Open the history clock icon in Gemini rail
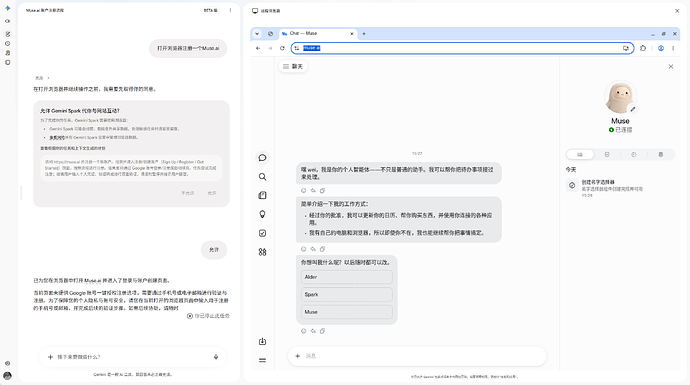The width and height of the screenshot is (690, 385). click(7, 44)
